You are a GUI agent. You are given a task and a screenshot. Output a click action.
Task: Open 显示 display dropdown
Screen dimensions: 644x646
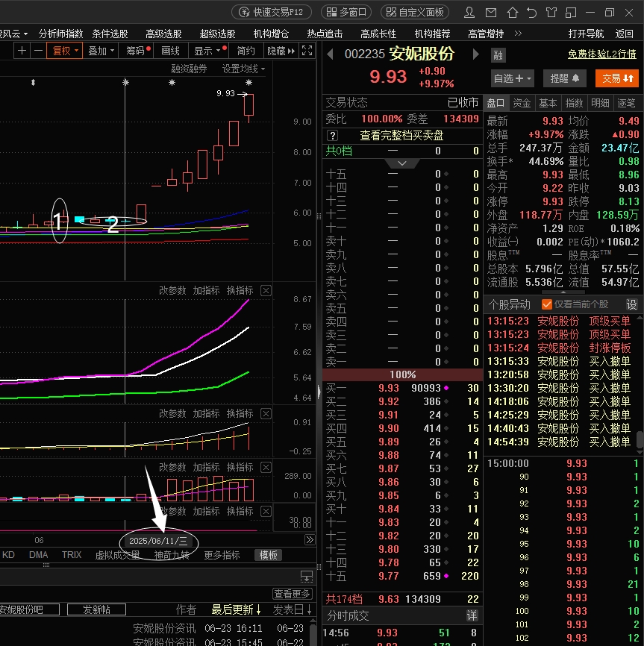pyautogui.click(x=209, y=51)
